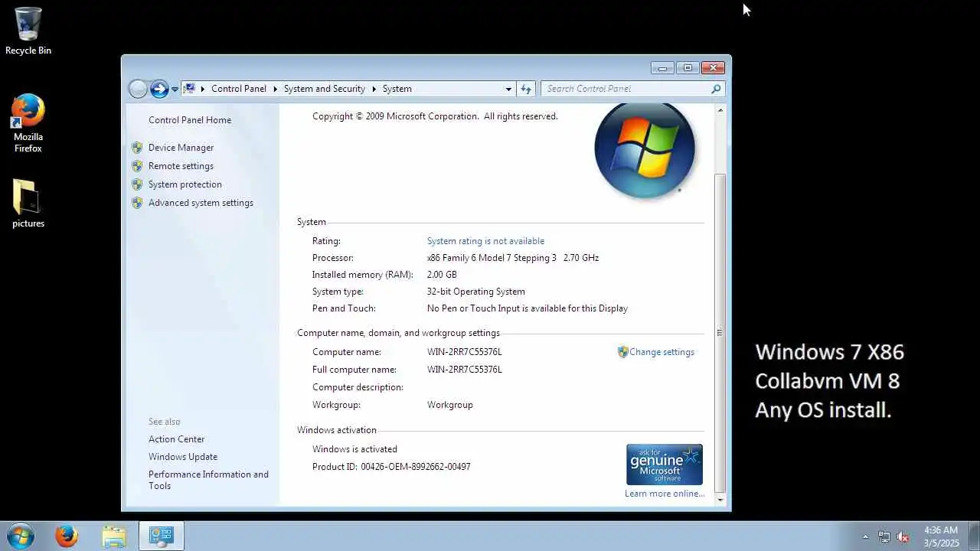
Task: Click the scrollbar up arrow
Action: [720, 111]
